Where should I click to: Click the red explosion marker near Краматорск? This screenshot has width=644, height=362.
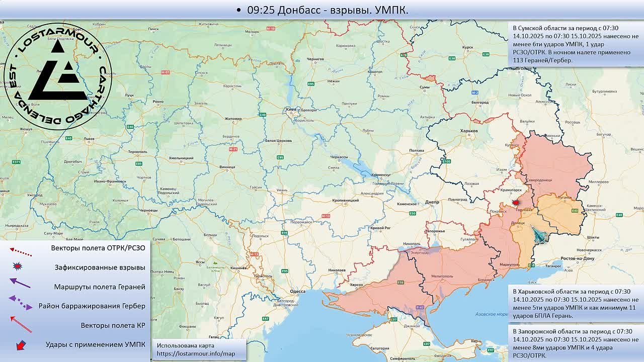point(515,203)
